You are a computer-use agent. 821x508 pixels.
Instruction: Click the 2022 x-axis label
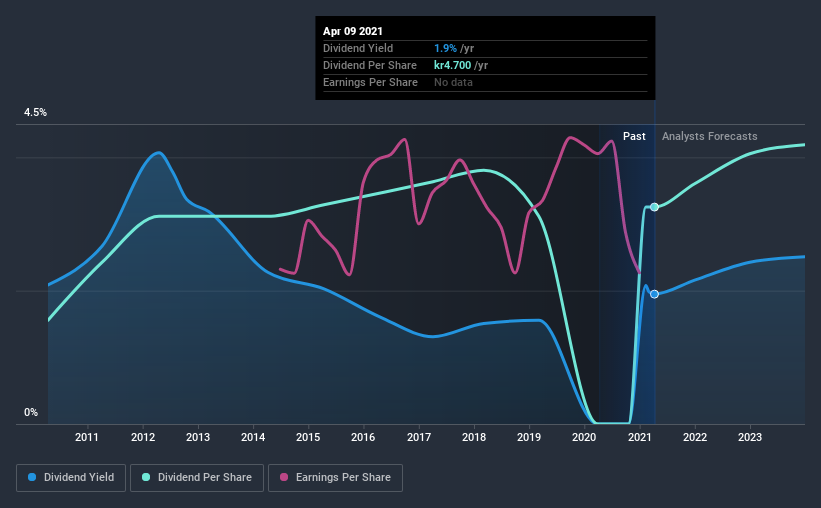(x=695, y=437)
